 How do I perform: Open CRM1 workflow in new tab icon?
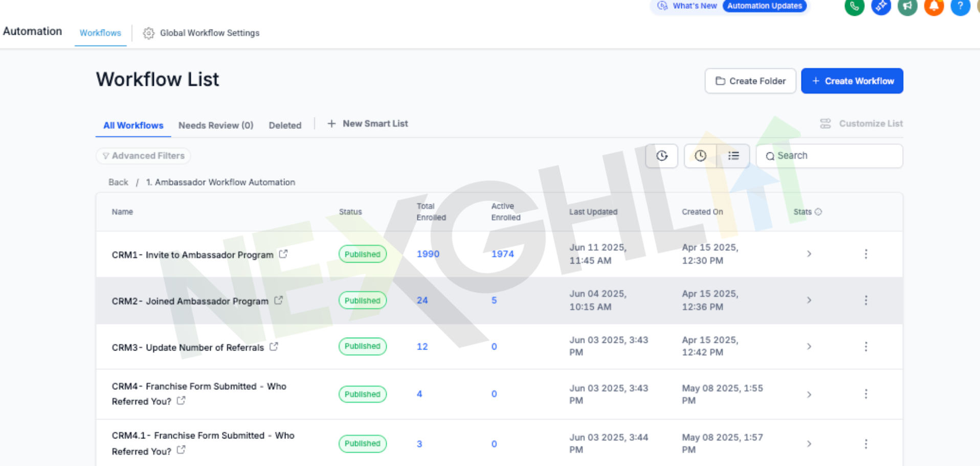point(283,254)
